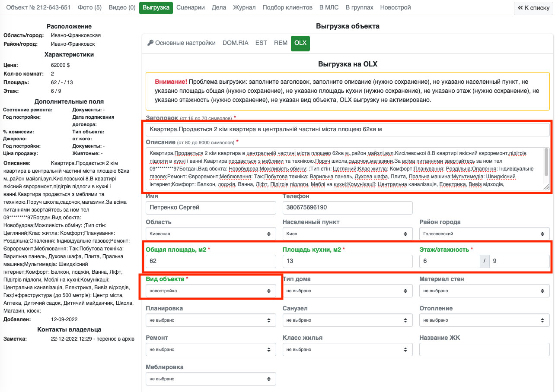
Task: Open the Сценарии tab
Action: click(191, 8)
